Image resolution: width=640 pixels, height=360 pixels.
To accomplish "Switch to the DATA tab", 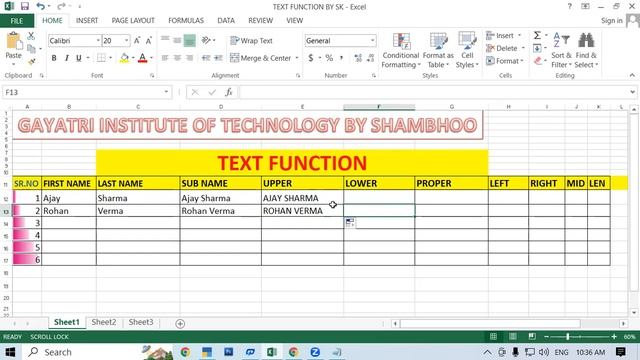I will (226, 20).
